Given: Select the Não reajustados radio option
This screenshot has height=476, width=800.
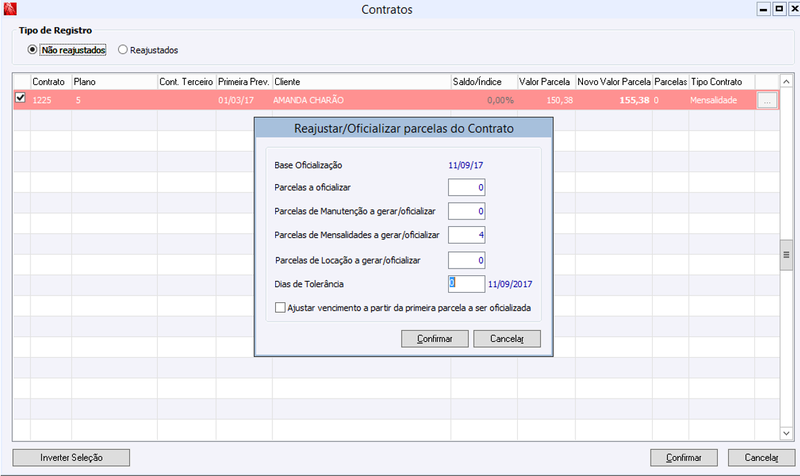Looking at the screenshot, I should (32, 50).
